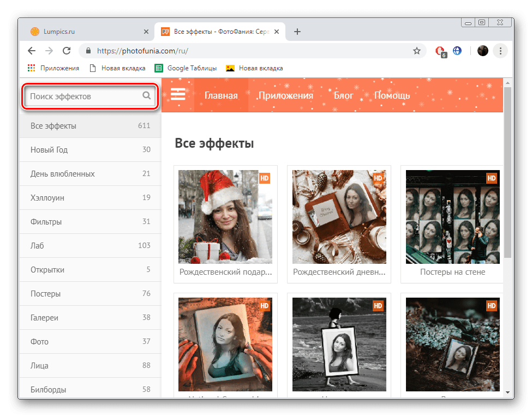The image size is (532, 417).
Task: Click the Opera extension icon
Action: coord(440,51)
